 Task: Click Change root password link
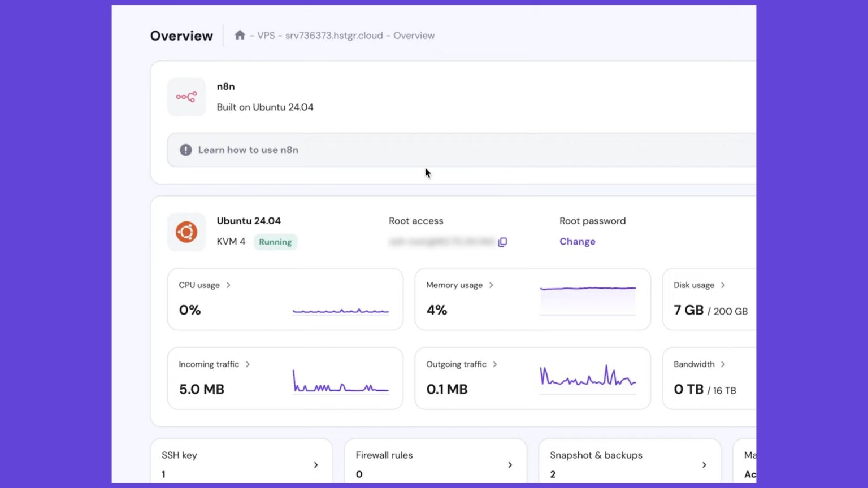click(577, 241)
